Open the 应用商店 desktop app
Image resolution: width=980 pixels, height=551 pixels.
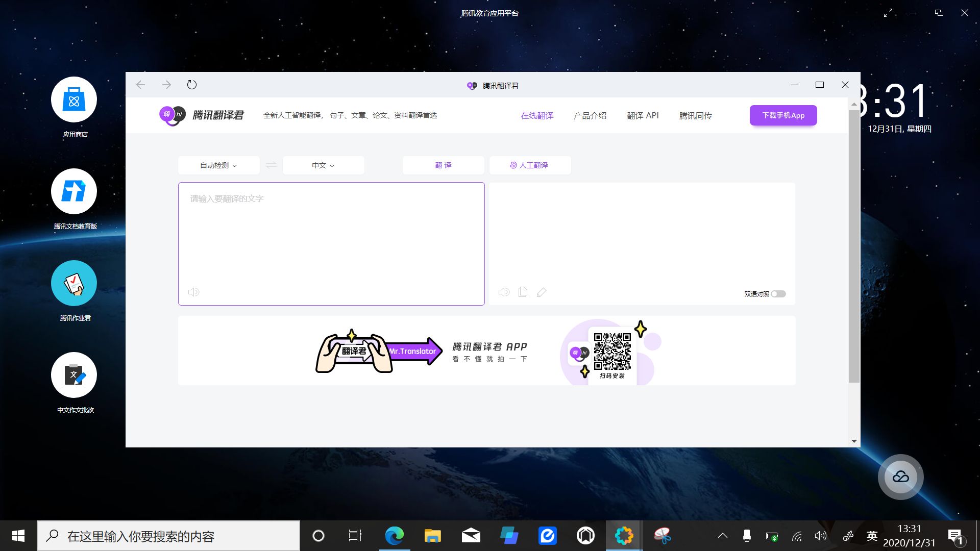coord(74,99)
